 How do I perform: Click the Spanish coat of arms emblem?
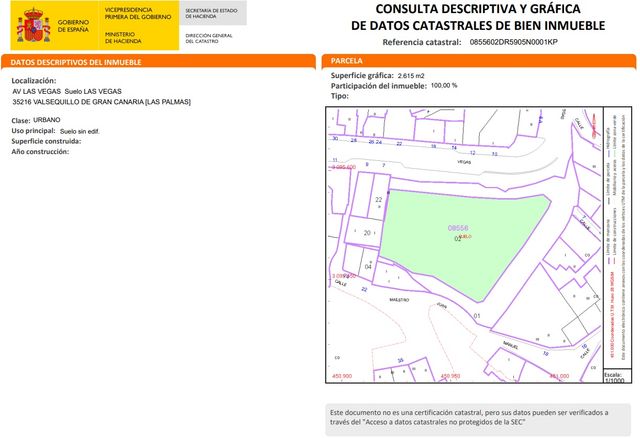click(34, 25)
